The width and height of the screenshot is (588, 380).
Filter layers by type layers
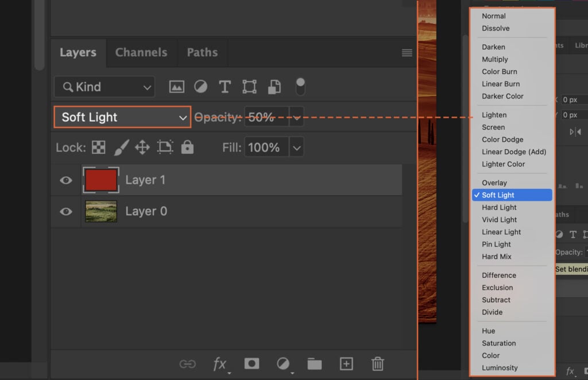(225, 86)
